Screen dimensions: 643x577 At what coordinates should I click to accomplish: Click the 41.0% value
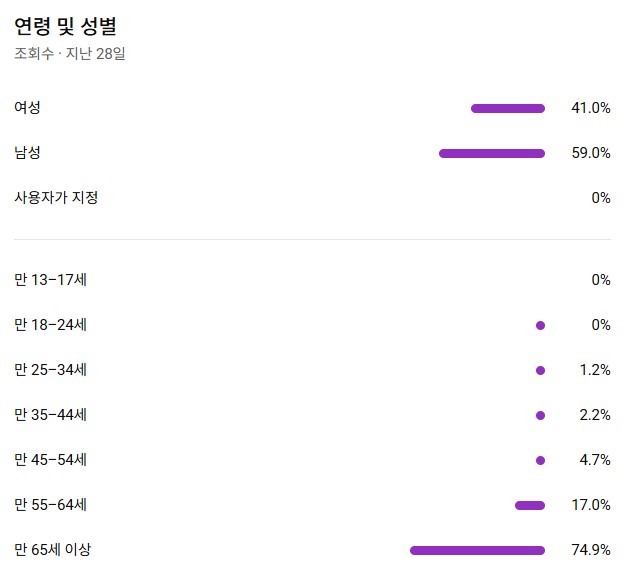tap(591, 108)
